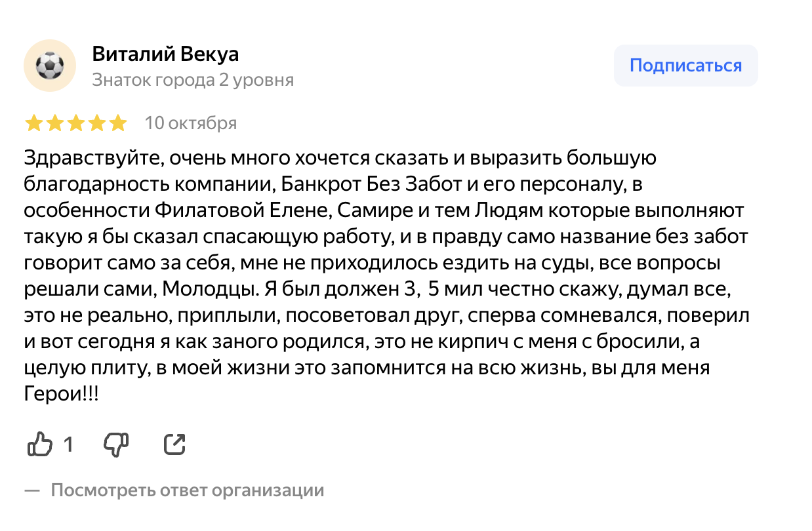The width and height of the screenshot is (812, 531).
Task: Click "Филатовой Елене" in the review text
Action: coord(227,212)
